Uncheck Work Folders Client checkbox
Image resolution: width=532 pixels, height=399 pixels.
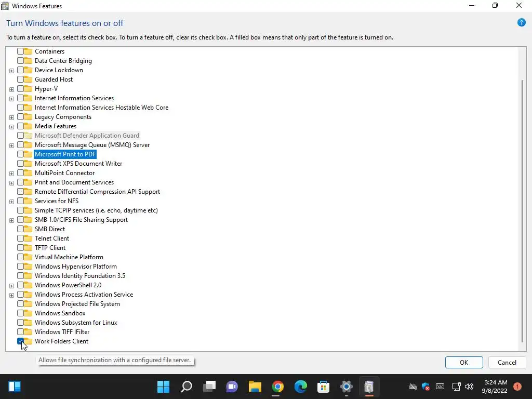20,341
